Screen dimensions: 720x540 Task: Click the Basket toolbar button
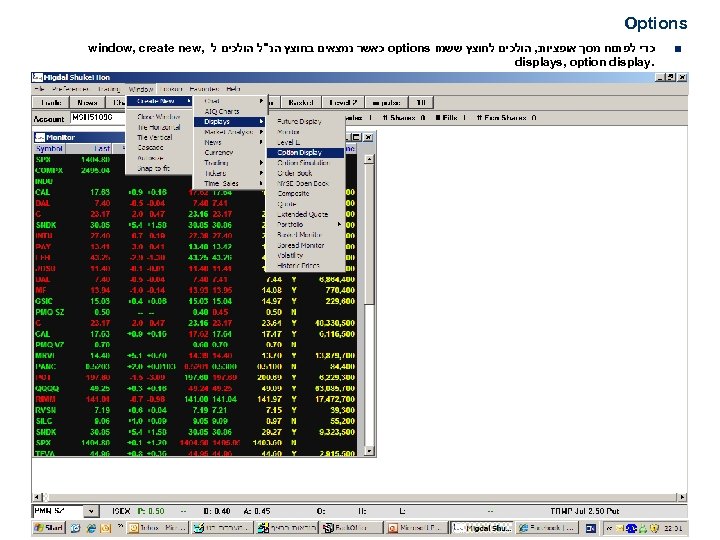tap(301, 102)
